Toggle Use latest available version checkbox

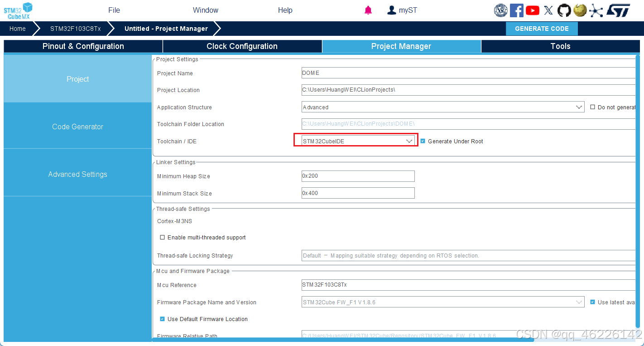tap(592, 302)
